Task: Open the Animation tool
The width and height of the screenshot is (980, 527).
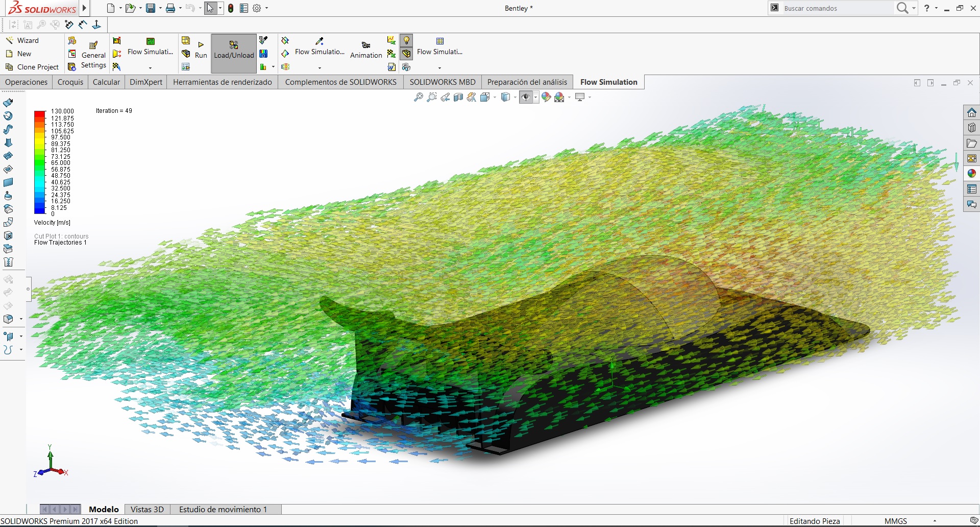Action: pos(366,50)
